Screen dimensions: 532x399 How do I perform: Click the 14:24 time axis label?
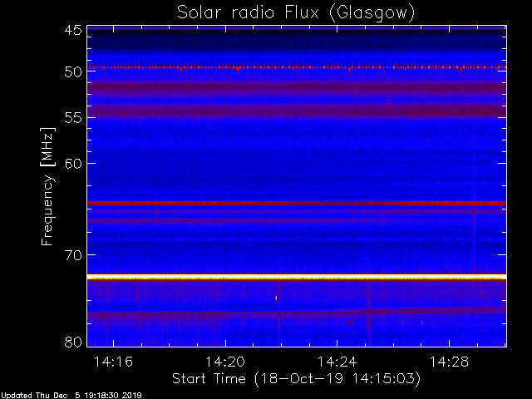[337, 362]
